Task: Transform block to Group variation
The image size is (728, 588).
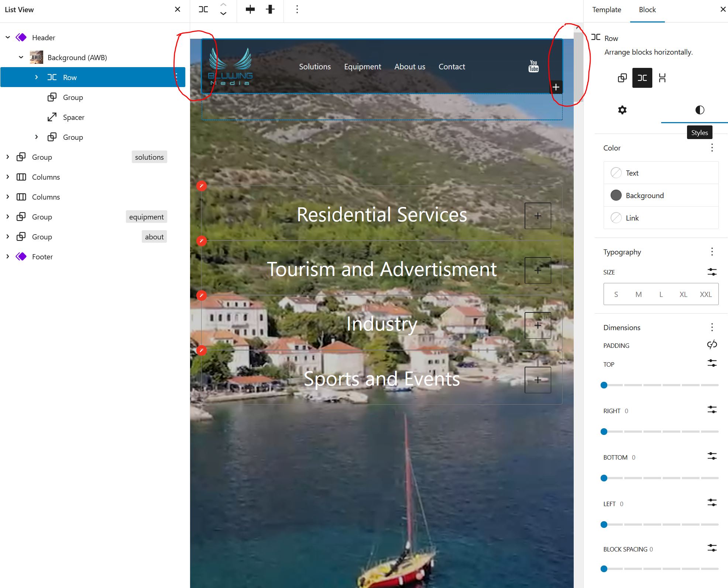Action: coord(622,78)
